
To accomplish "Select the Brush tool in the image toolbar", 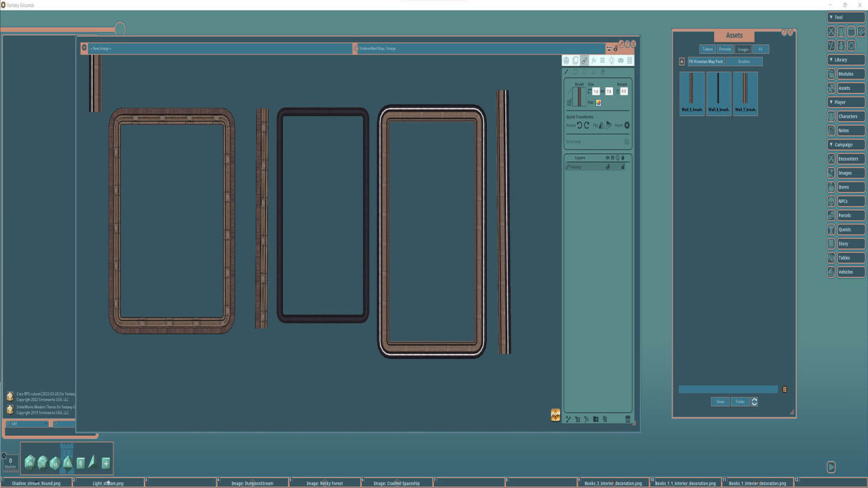I will click(x=584, y=60).
